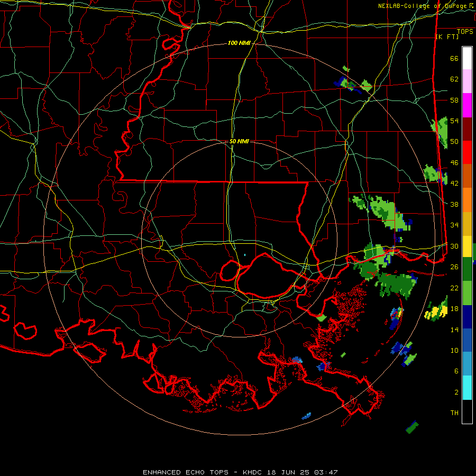Click the legend value 34
This screenshot has height=476, width=476.
[x=454, y=225]
